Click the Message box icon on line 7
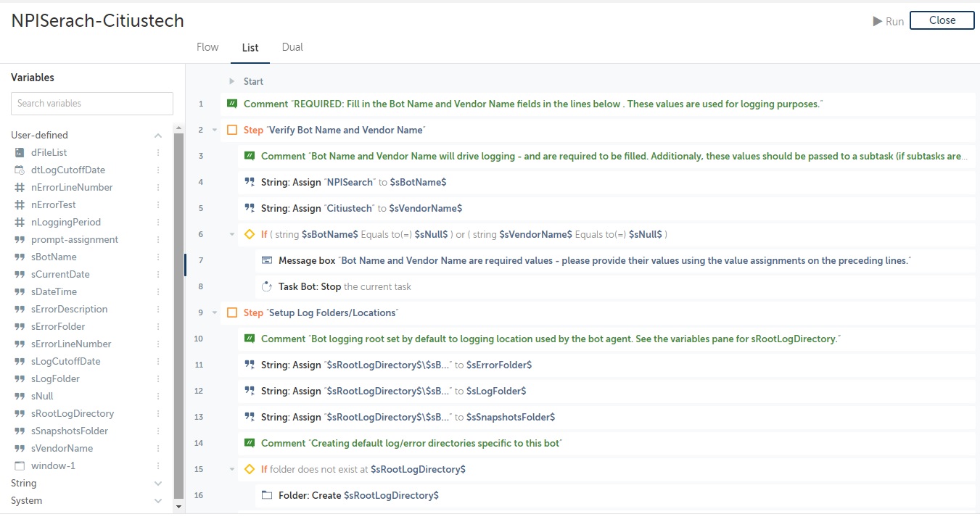This screenshot has width=980, height=522. 267,260
